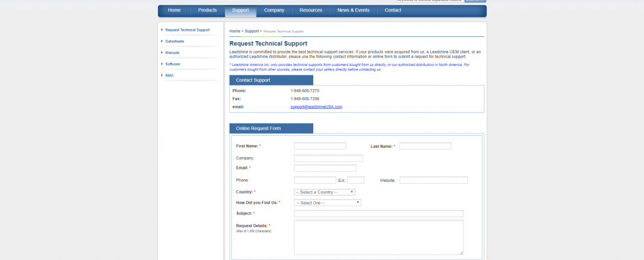
Task: Click inside the Request Details text area
Action: point(379,237)
